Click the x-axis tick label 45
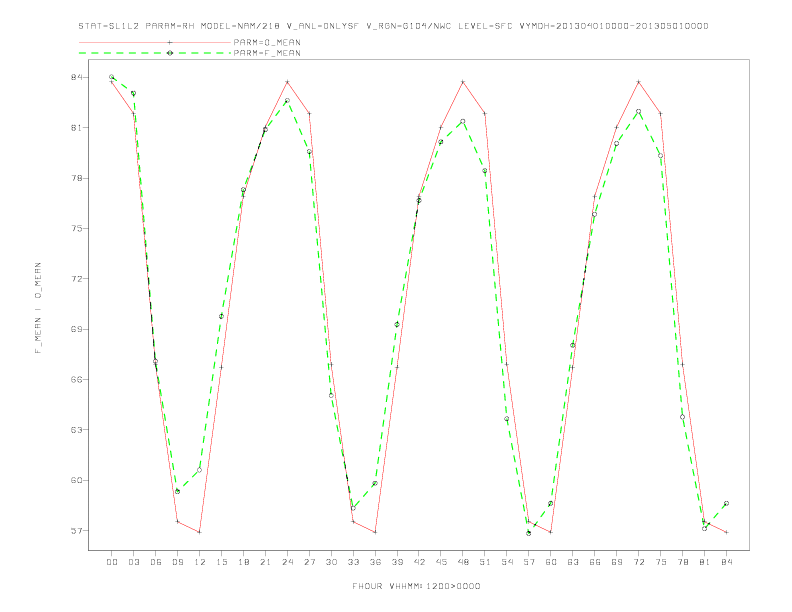Image resolution: width=792 pixels, height=612 pixels. point(441,562)
